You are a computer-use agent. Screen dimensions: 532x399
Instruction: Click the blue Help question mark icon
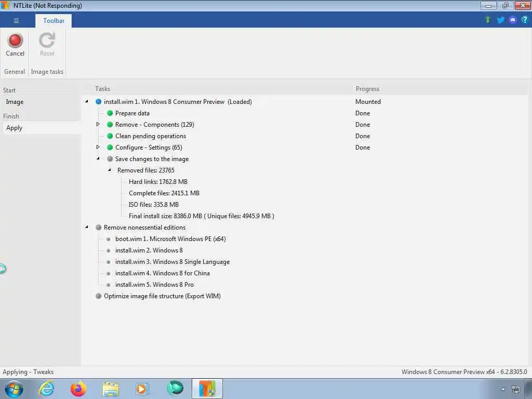tap(525, 20)
